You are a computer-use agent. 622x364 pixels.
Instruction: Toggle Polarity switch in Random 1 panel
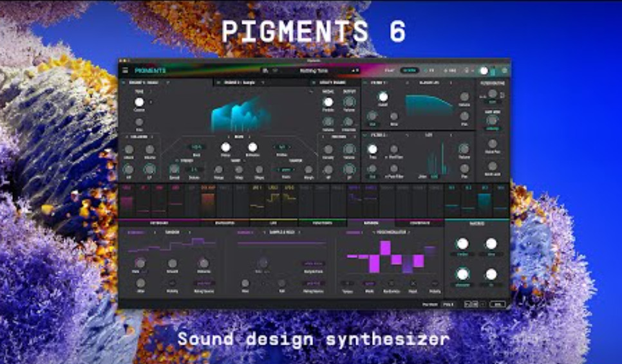[172, 283]
